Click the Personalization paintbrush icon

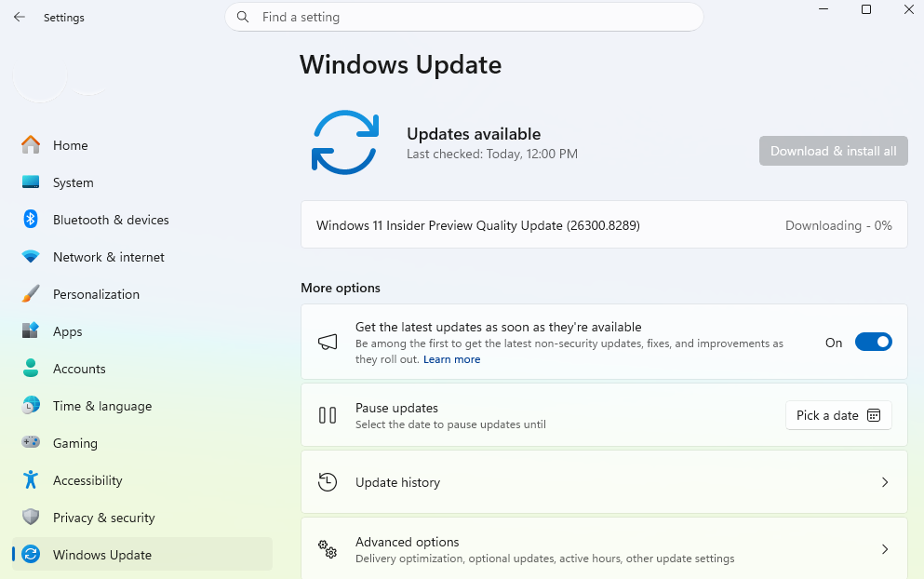click(x=31, y=294)
